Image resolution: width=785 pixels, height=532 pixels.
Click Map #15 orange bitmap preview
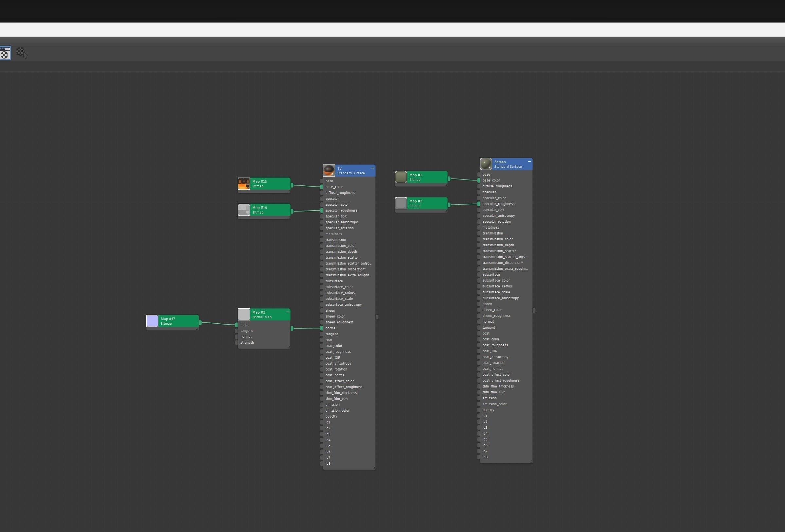click(x=243, y=184)
